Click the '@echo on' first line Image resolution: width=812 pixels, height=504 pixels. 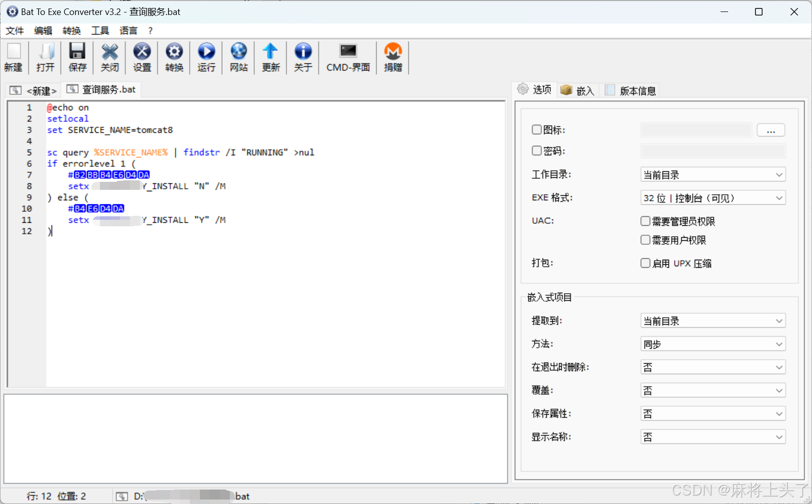click(68, 107)
